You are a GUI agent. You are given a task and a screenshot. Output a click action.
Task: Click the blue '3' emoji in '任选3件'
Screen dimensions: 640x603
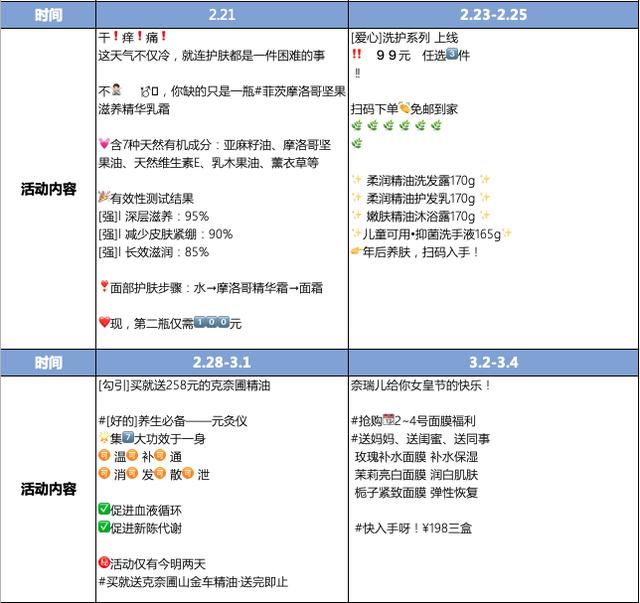[x=452, y=54]
